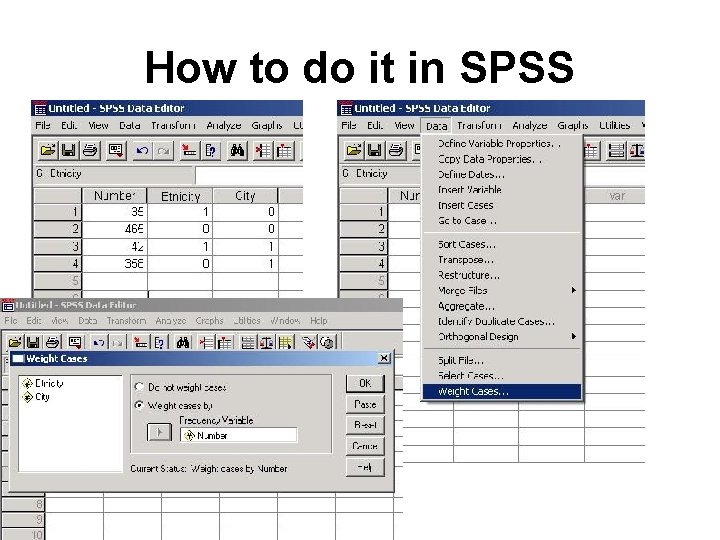Viewport: 720px width, 540px height.
Task: Choose Select Cases... in the Data menu
Action: tap(502, 376)
